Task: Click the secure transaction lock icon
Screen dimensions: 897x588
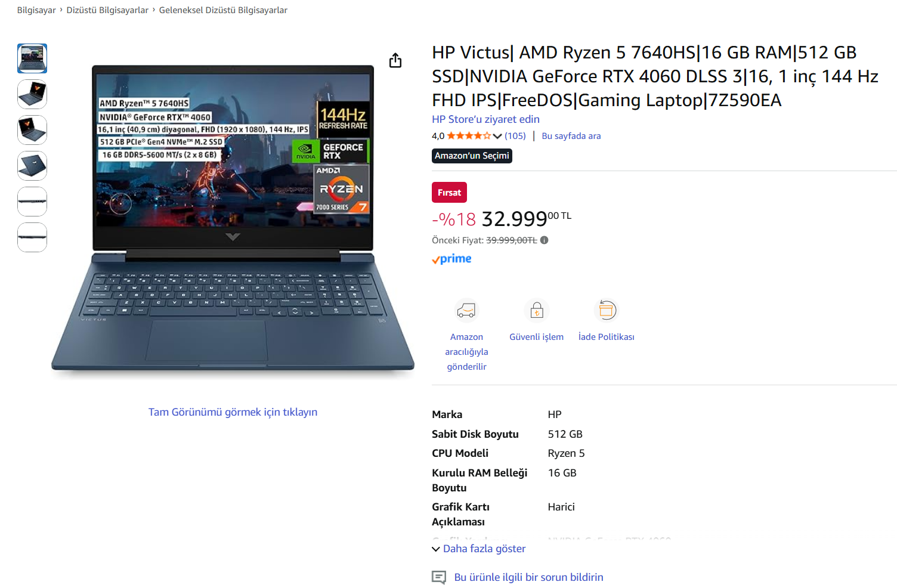Action: pos(537,311)
